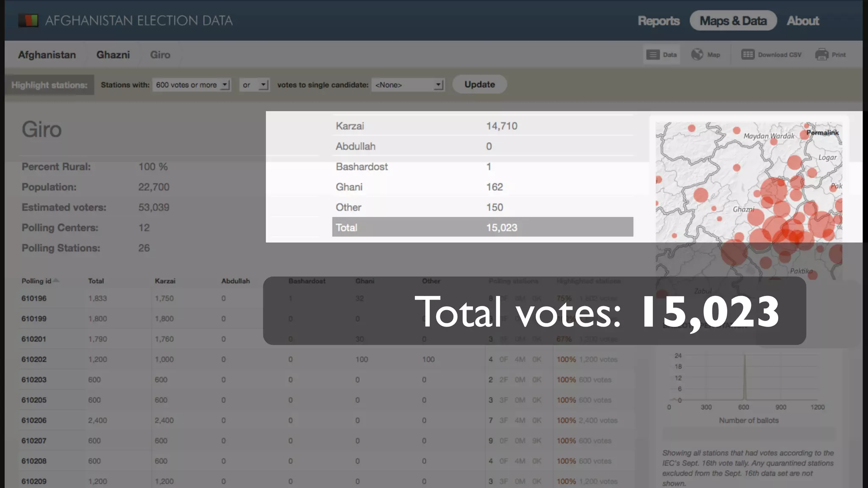Image resolution: width=868 pixels, height=488 pixels.
Task: Click the Abdullah column header
Action: [x=235, y=281]
